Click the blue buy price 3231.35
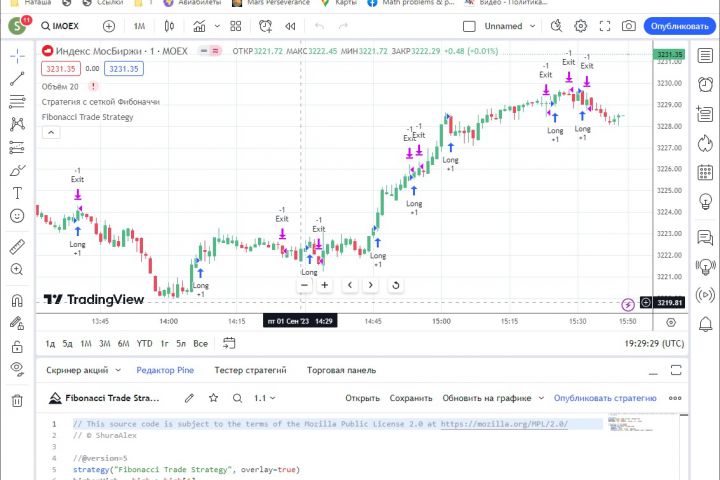 (x=124, y=68)
